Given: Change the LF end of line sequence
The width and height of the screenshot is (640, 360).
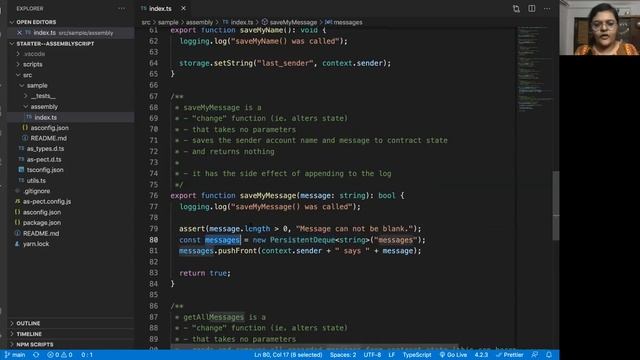Looking at the screenshot, I should point(391,355).
